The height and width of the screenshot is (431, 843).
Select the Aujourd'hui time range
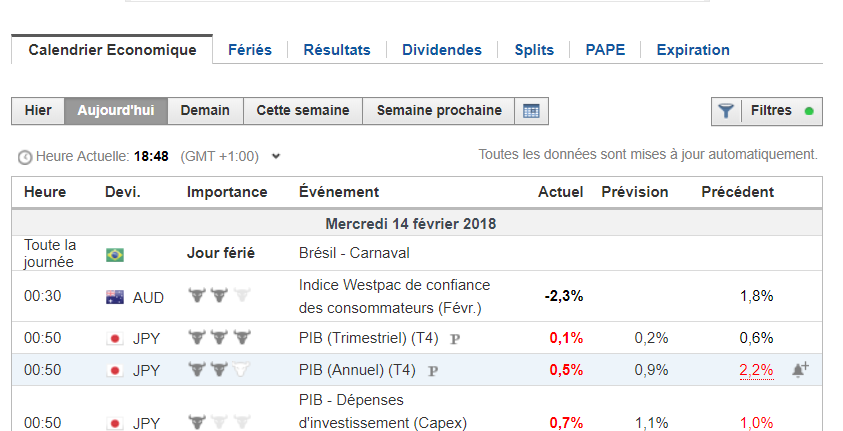point(116,111)
